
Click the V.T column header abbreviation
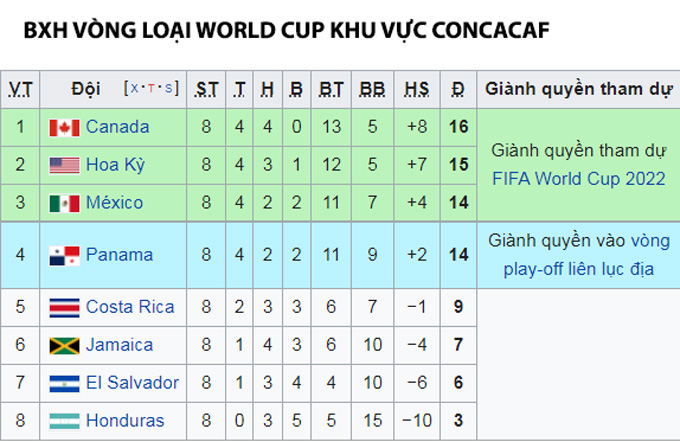click(20, 89)
